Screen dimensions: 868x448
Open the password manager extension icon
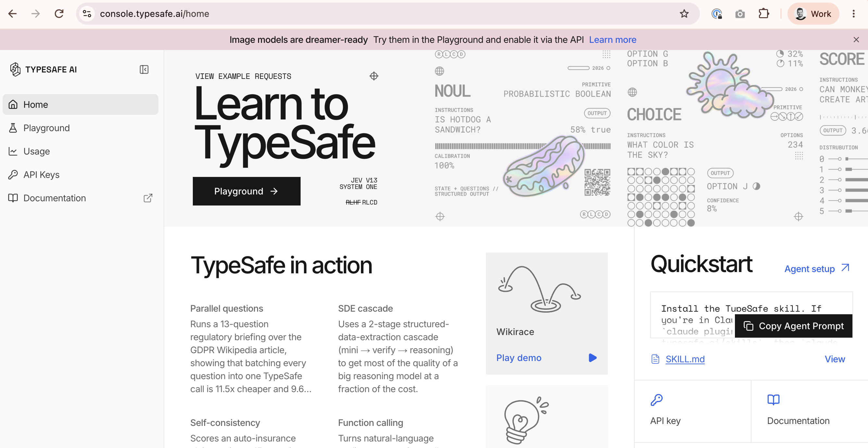(x=716, y=14)
